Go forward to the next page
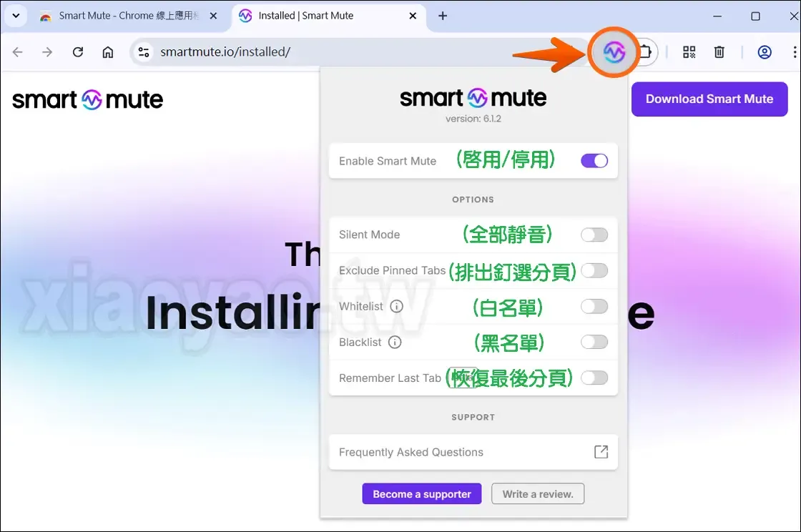 click(x=47, y=52)
